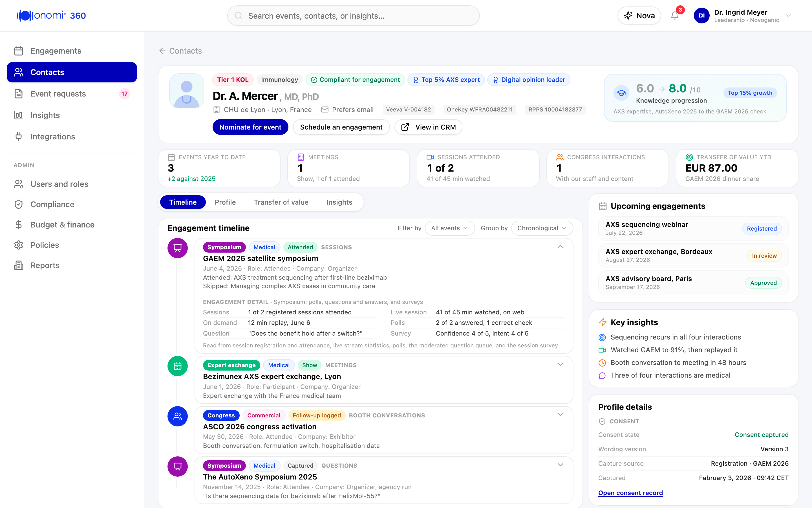Click the Insights chart sidebar icon
This screenshot has height=508, width=812.
tap(19, 115)
